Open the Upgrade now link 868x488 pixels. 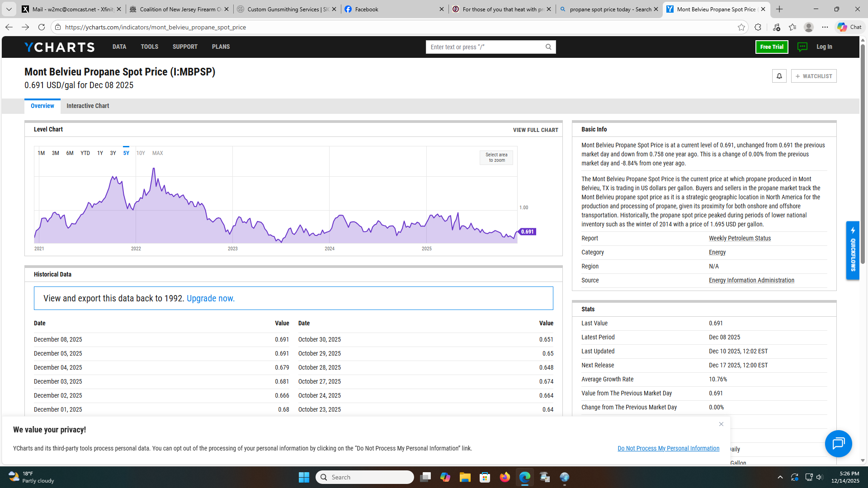(x=210, y=298)
